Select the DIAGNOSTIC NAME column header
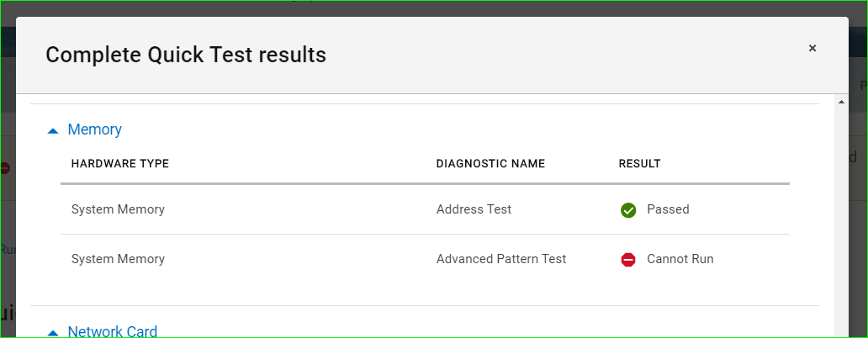 [x=490, y=164]
